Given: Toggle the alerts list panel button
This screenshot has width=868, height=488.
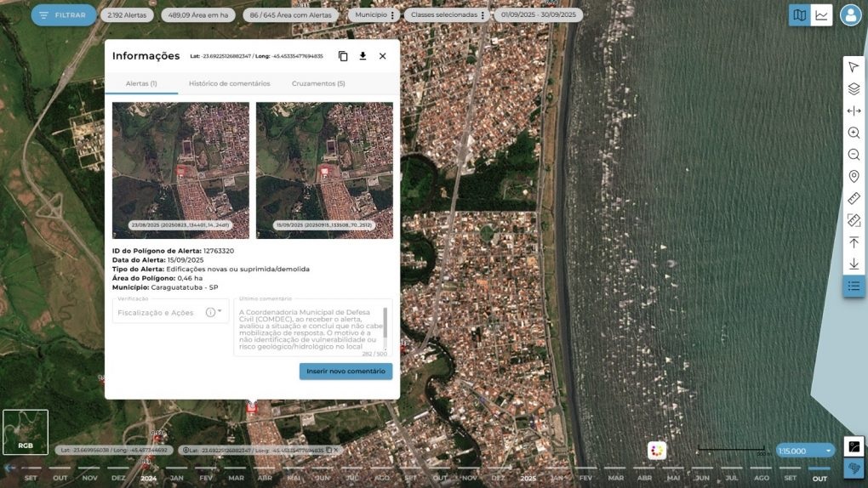Looking at the screenshot, I should (854, 287).
